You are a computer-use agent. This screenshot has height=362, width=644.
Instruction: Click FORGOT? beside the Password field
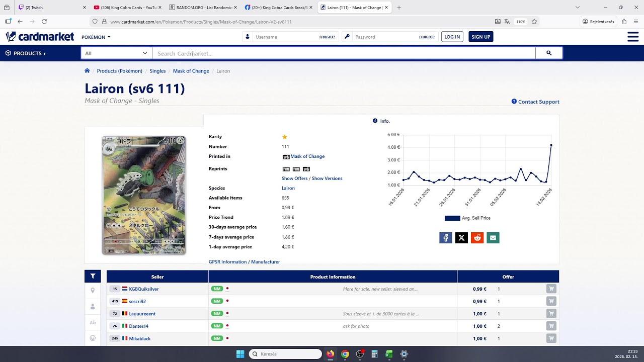click(427, 37)
